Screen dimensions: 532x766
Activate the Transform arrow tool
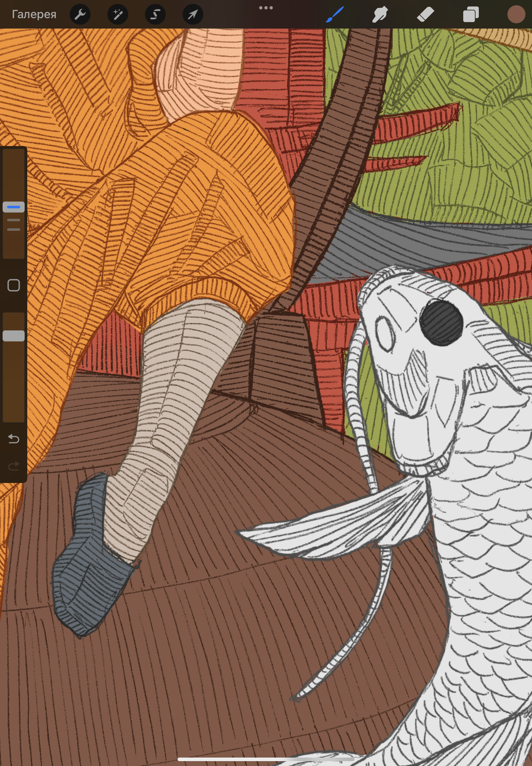click(x=193, y=15)
